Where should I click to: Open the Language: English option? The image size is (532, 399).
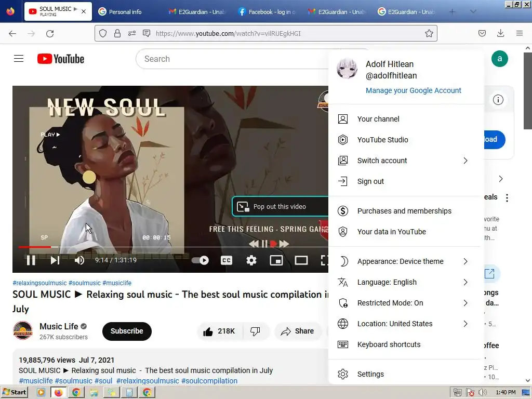406,282
